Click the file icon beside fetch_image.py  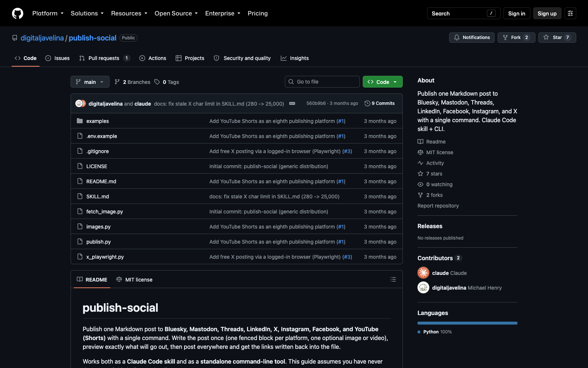80,211
